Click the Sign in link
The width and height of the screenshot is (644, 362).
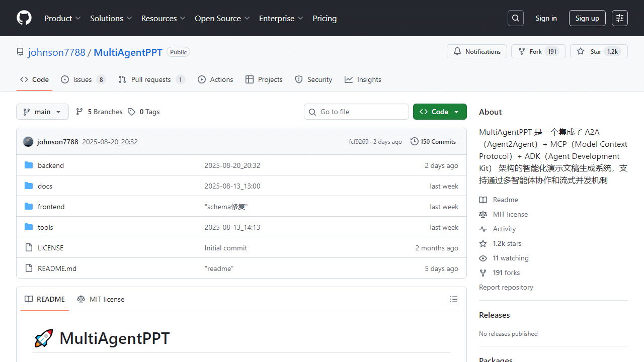pyautogui.click(x=546, y=18)
